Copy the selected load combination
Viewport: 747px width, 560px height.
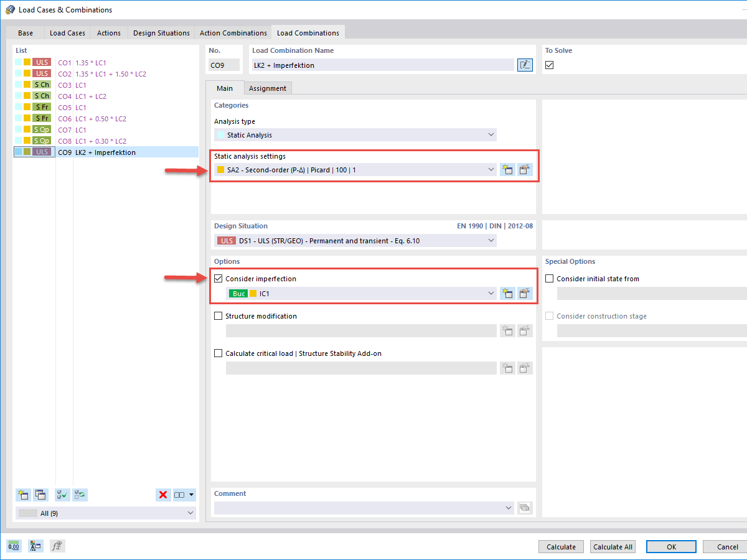pyautogui.click(x=40, y=494)
